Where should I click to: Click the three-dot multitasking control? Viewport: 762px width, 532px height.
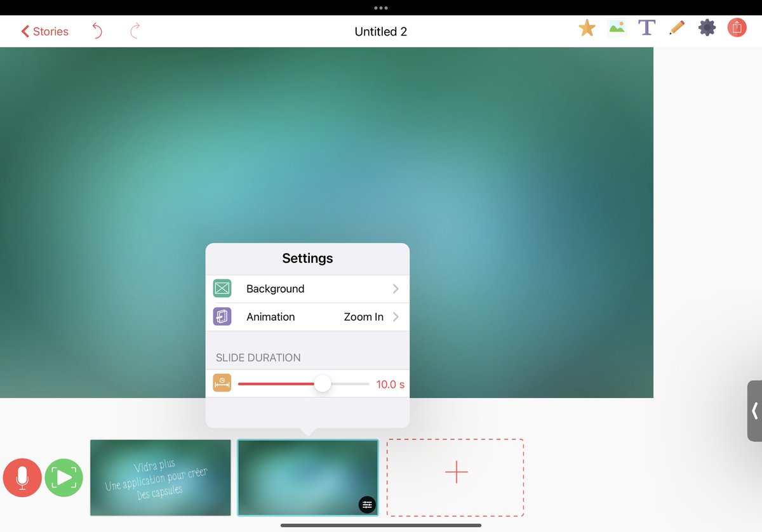(x=381, y=8)
